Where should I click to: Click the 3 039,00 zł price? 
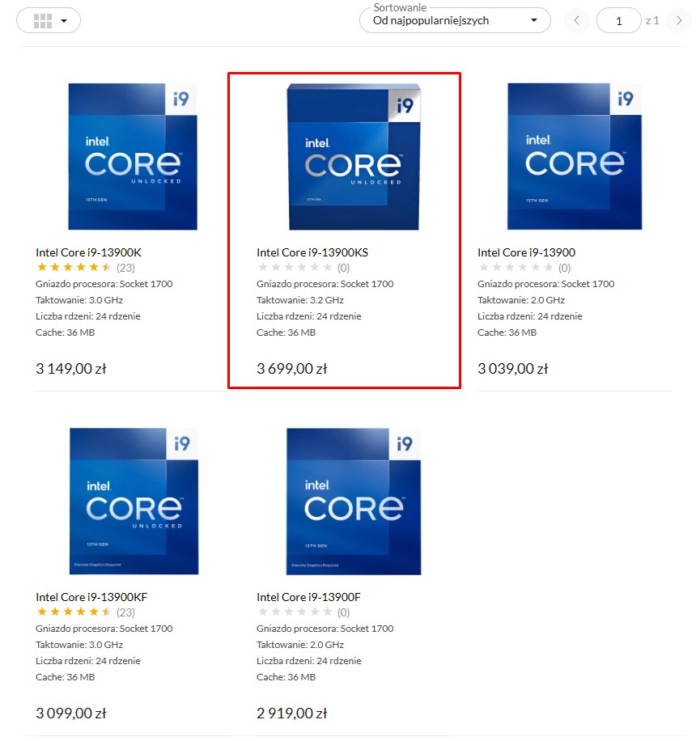[x=513, y=369]
